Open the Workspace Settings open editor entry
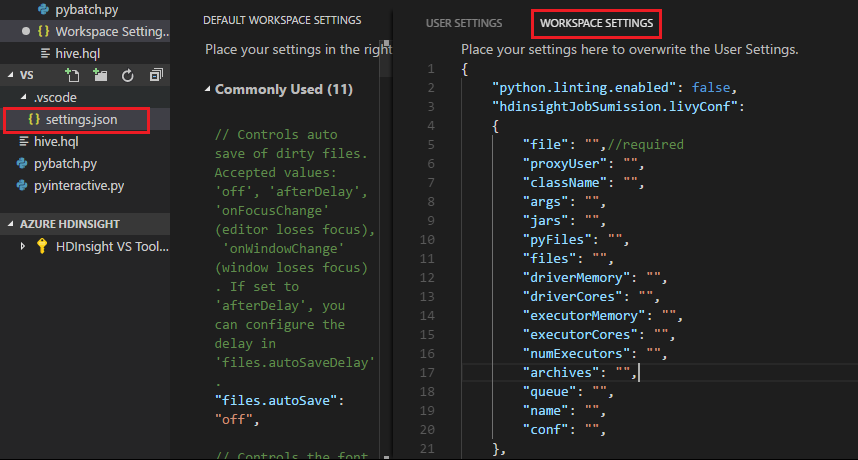858x460 pixels. [x=100, y=31]
